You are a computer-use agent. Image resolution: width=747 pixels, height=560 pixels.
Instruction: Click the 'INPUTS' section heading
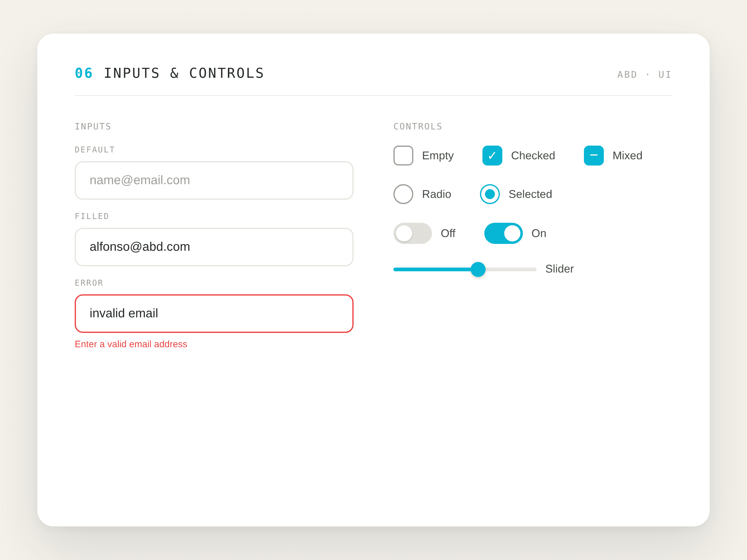(93, 127)
